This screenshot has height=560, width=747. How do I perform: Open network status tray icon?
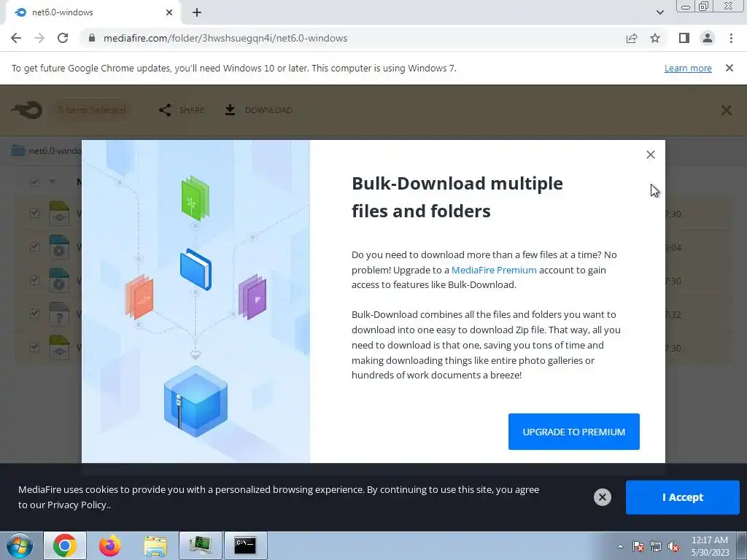[x=656, y=546]
